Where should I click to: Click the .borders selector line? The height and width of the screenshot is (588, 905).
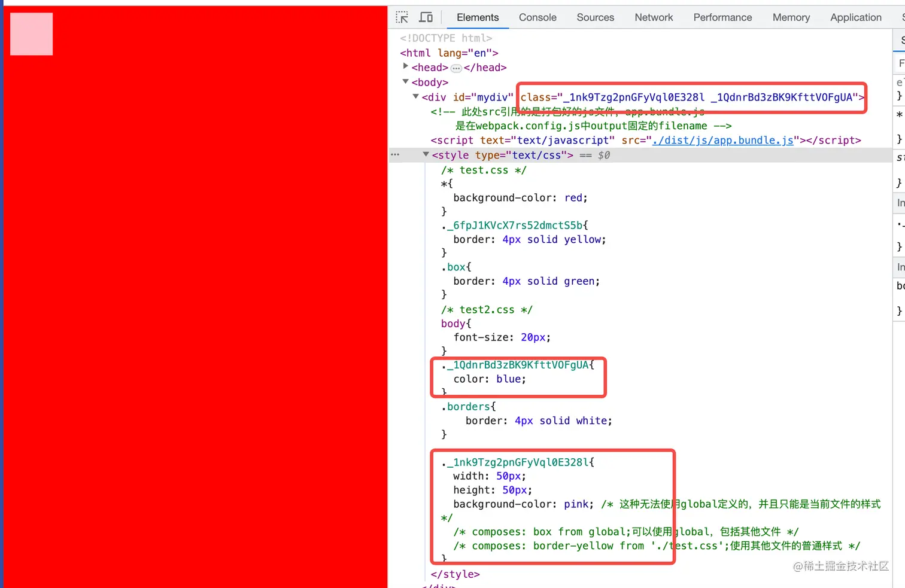coord(469,406)
